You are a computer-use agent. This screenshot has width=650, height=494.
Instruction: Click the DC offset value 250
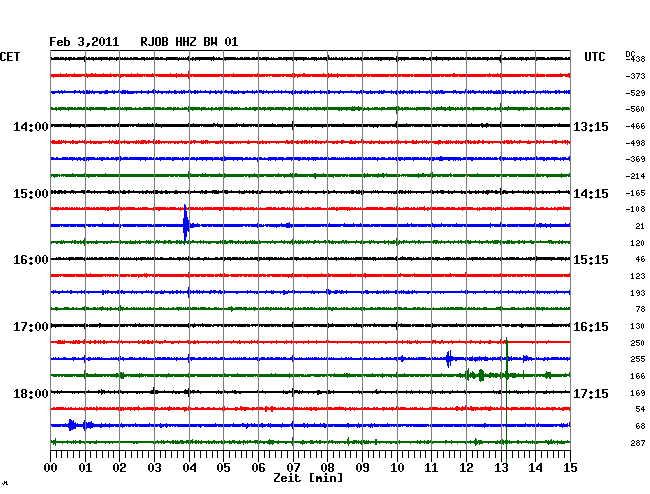pos(638,343)
